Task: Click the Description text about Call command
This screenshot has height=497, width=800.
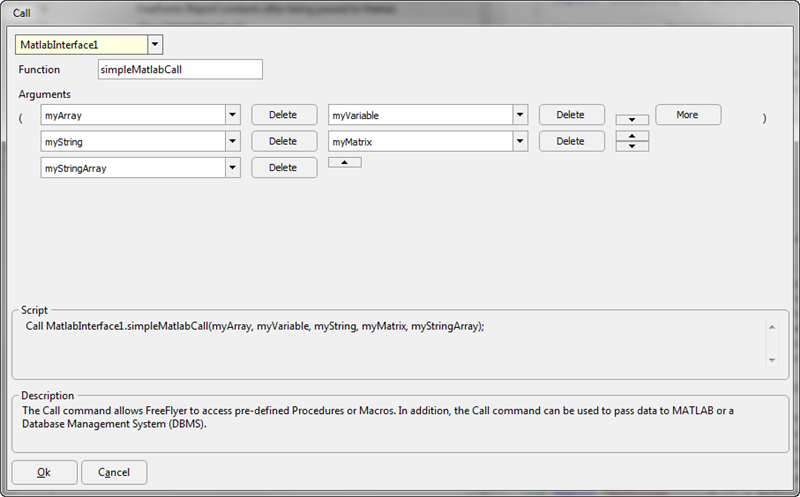Action: pyautogui.click(x=378, y=417)
